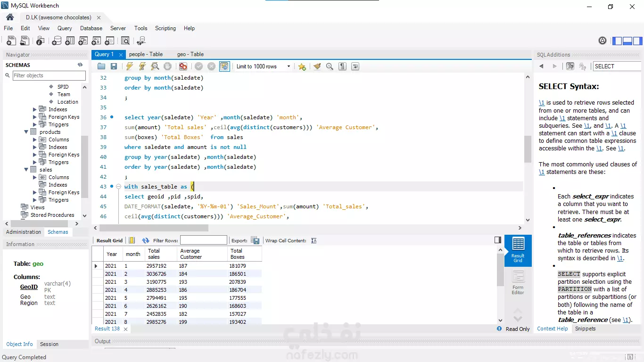This screenshot has height=362, width=644.
Task: Switch to geo - Table tab
Action: (190, 54)
